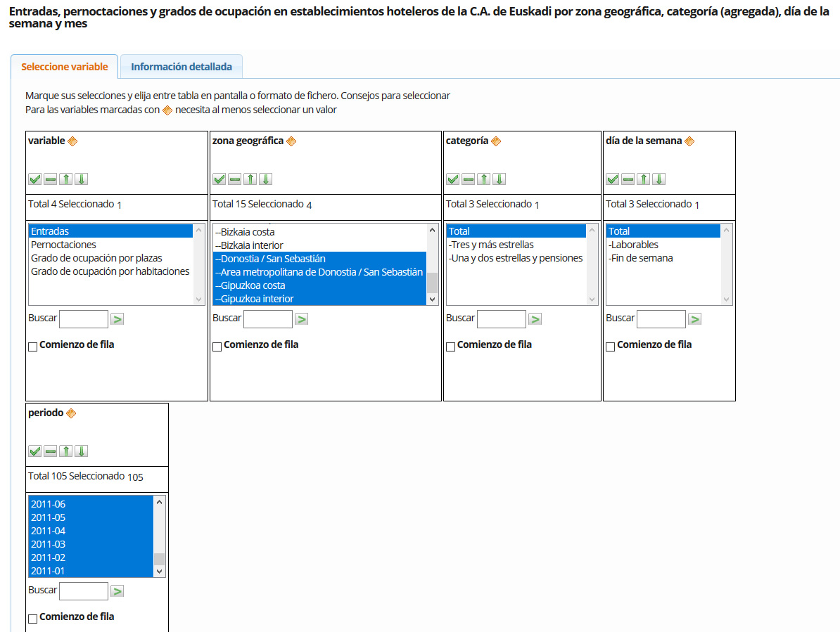Check Comienzo de fila under categoría
This screenshot has height=632, width=840.
coord(451,347)
